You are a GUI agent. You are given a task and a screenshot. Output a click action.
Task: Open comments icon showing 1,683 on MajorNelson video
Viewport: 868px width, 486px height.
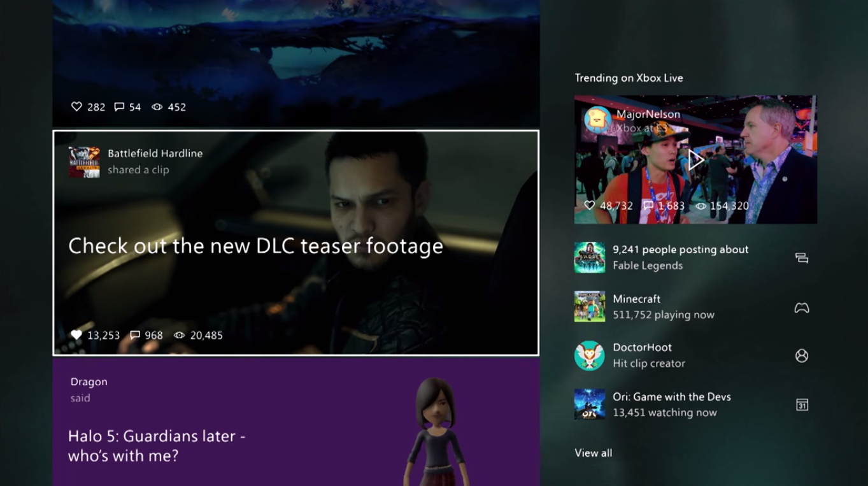[648, 206]
